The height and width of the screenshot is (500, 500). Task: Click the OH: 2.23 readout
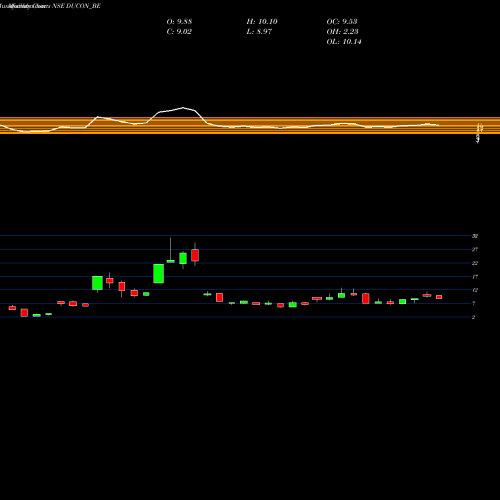pos(342,32)
